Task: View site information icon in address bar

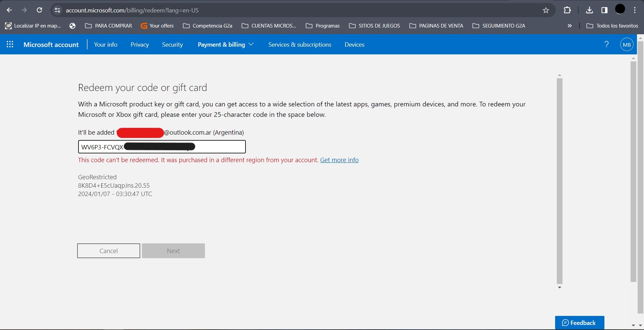Action: 57,10
